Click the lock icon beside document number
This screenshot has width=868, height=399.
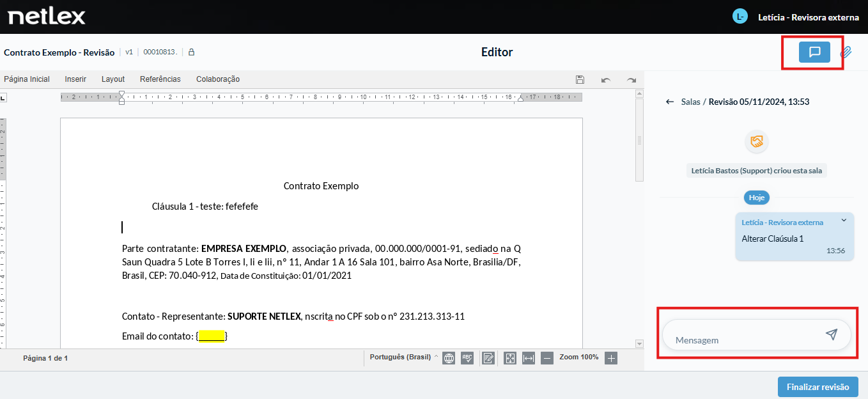[191, 52]
